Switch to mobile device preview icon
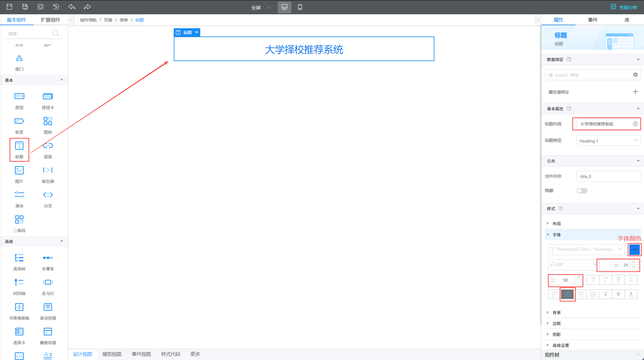644x360 pixels. pyautogui.click(x=300, y=7)
